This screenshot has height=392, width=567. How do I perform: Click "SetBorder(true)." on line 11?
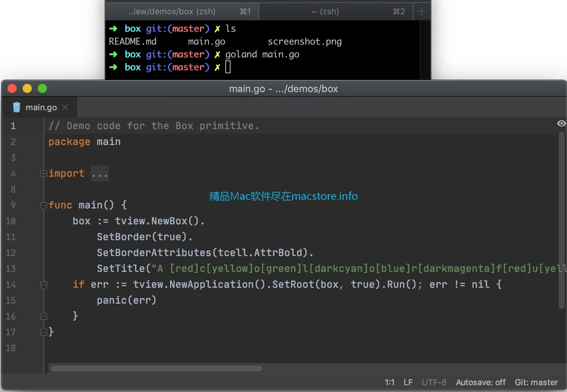145,237
